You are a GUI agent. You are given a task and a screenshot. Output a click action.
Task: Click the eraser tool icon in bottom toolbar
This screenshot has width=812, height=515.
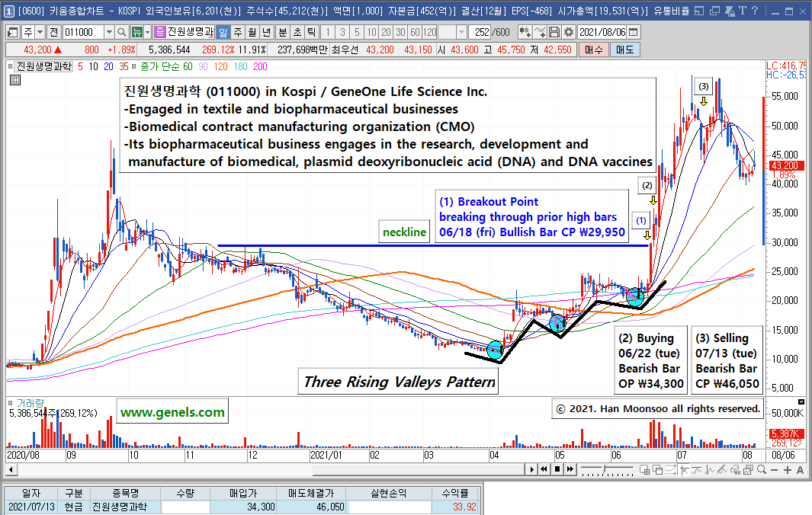(735, 470)
